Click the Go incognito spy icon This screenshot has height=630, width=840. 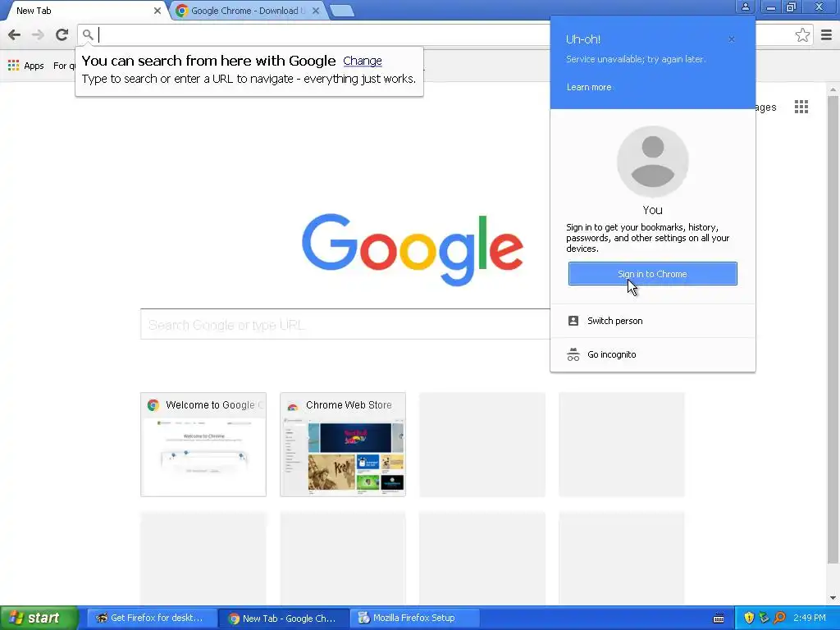573,354
